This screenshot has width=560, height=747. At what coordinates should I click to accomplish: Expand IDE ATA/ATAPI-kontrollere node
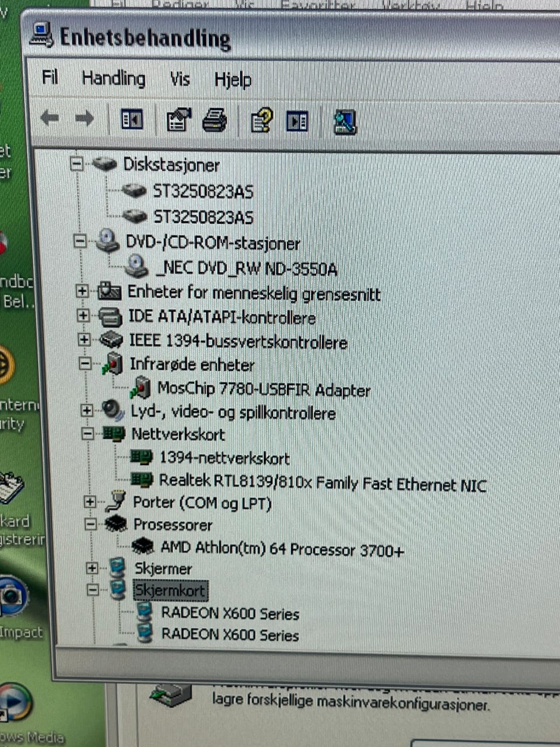click(83, 315)
